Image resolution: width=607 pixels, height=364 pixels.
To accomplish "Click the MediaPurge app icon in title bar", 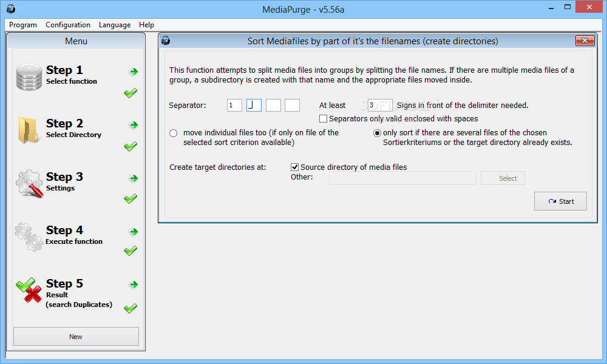I will (11, 8).
